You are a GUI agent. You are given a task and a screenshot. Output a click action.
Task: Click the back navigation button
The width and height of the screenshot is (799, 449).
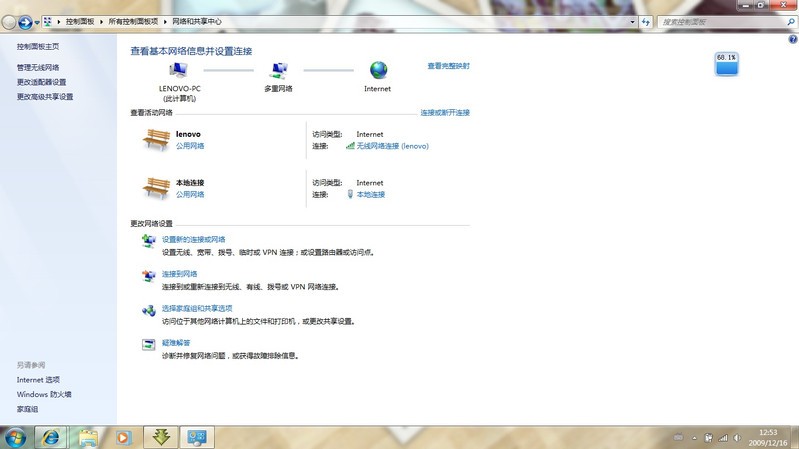[x=9, y=22]
